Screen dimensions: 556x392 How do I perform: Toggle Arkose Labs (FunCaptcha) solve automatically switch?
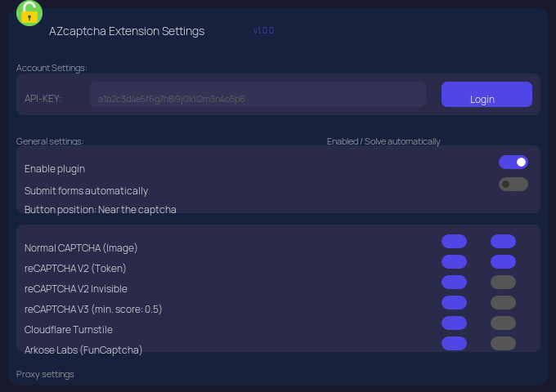pyautogui.click(x=503, y=344)
